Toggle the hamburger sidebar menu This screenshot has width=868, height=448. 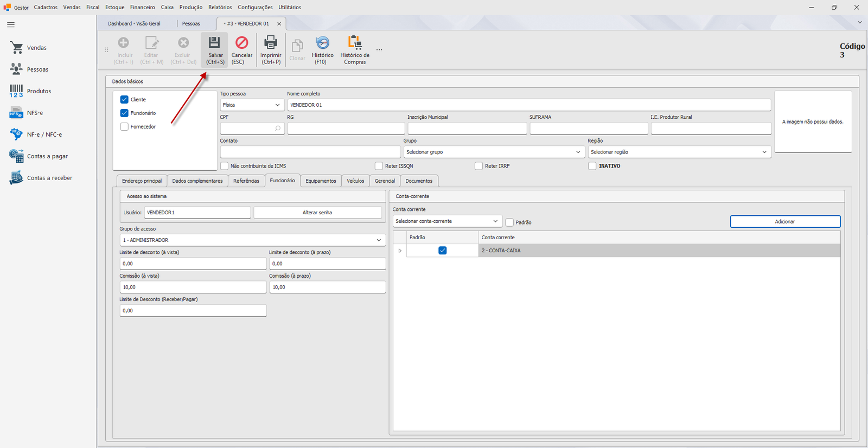11,25
